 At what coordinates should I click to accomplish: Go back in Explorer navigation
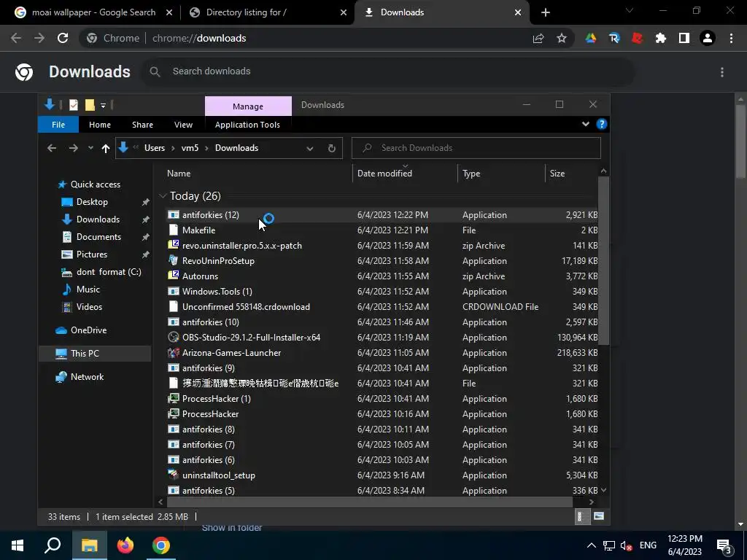pos(52,148)
